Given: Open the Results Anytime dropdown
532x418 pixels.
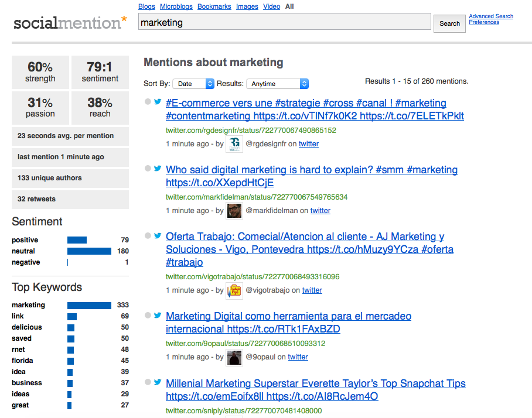Looking at the screenshot, I should 278,84.
